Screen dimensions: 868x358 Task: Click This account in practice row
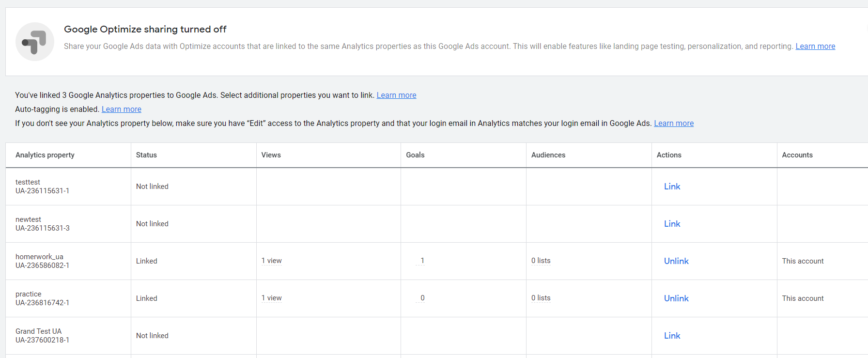(803, 298)
